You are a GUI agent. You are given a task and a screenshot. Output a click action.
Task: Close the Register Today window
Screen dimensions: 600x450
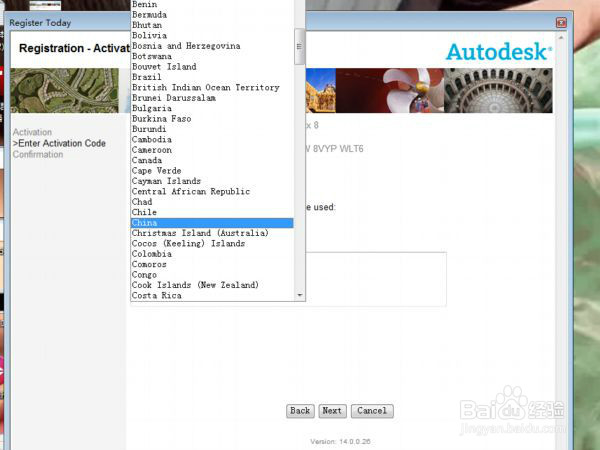pyautogui.click(x=561, y=23)
